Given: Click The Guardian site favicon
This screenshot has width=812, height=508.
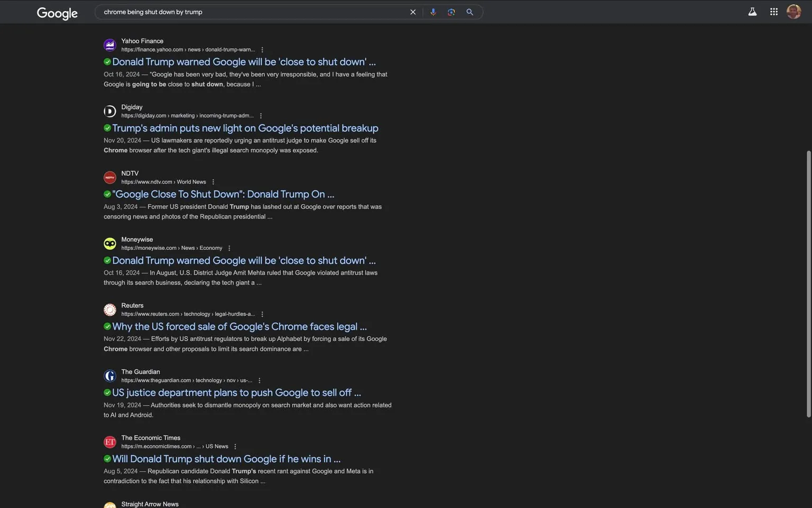Looking at the screenshot, I should (109, 376).
